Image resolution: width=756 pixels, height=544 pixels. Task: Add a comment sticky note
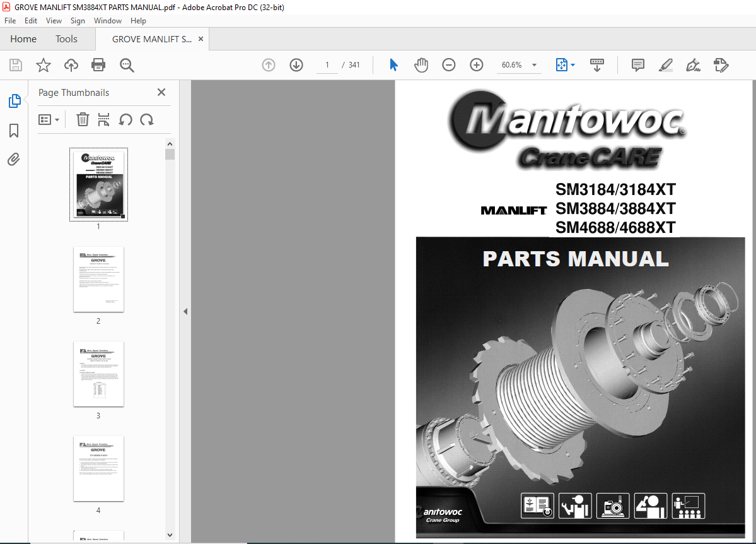coord(638,64)
